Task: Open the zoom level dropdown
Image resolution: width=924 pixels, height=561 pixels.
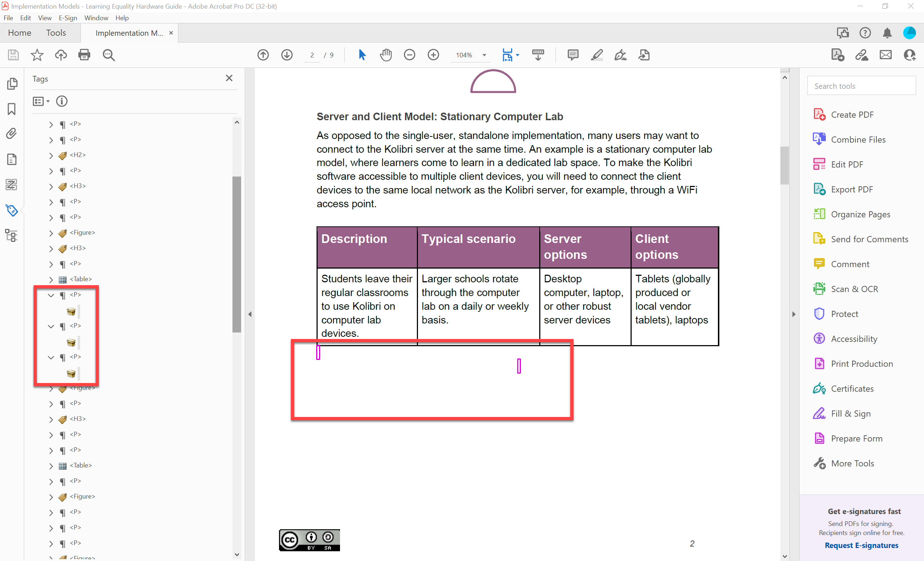Action: pos(484,55)
